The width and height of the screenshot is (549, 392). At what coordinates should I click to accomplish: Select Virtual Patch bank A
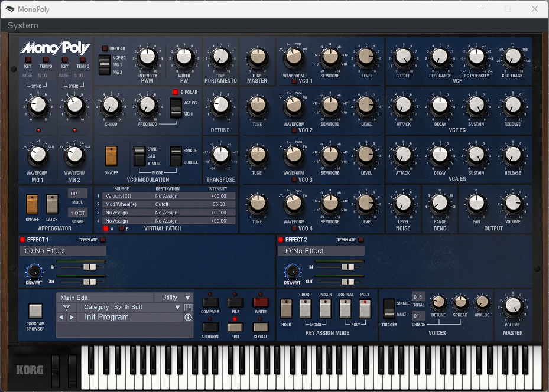pos(106,228)
